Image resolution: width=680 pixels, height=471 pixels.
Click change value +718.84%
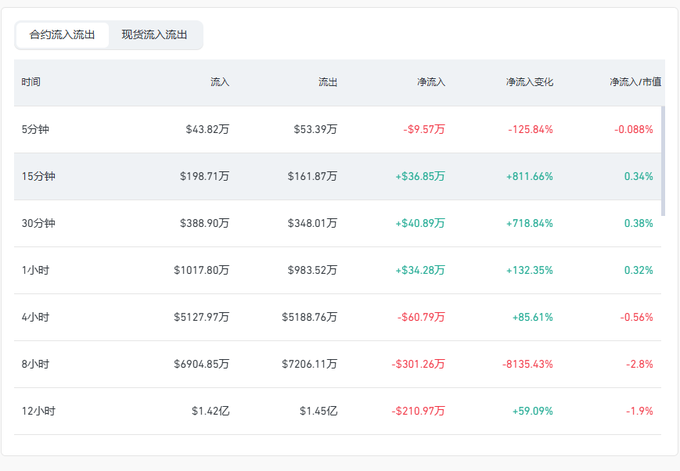pyautogui.click(x=530, y=223)
